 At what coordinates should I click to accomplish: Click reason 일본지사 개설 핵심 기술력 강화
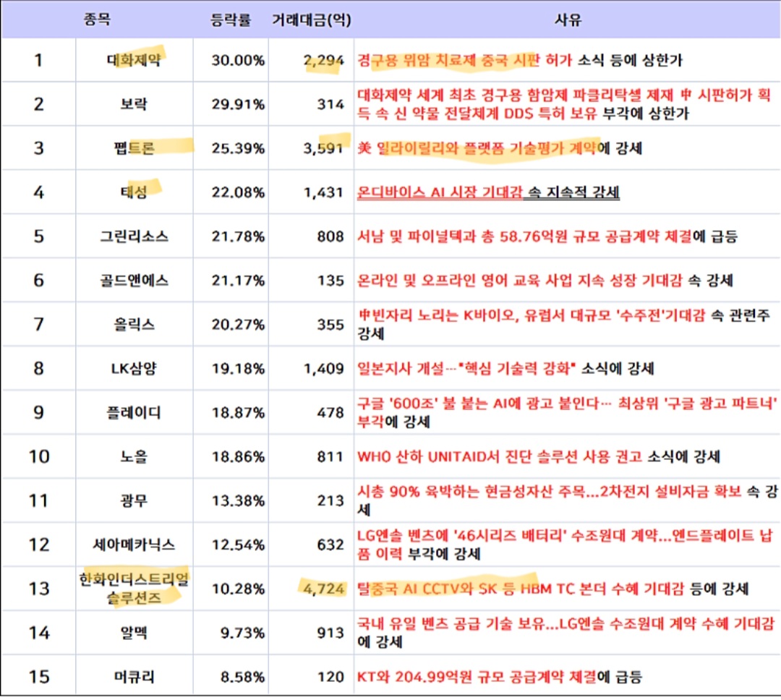pyautogui.click(x=466, y=369)
